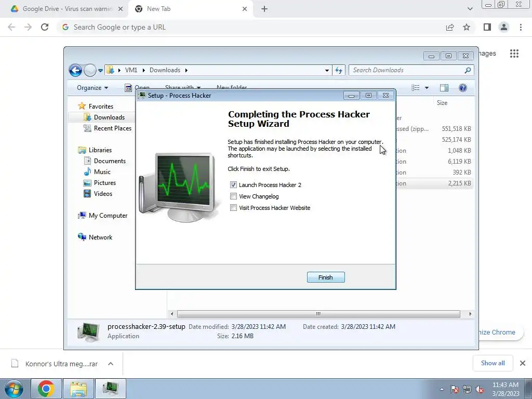Show hidden system tray icons

[x=442, y=389]
